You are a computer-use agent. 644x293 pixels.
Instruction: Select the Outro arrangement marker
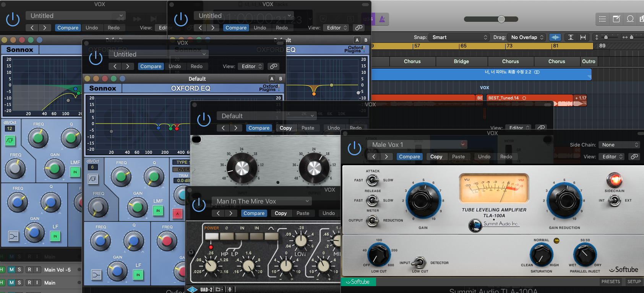coord(589,61)
